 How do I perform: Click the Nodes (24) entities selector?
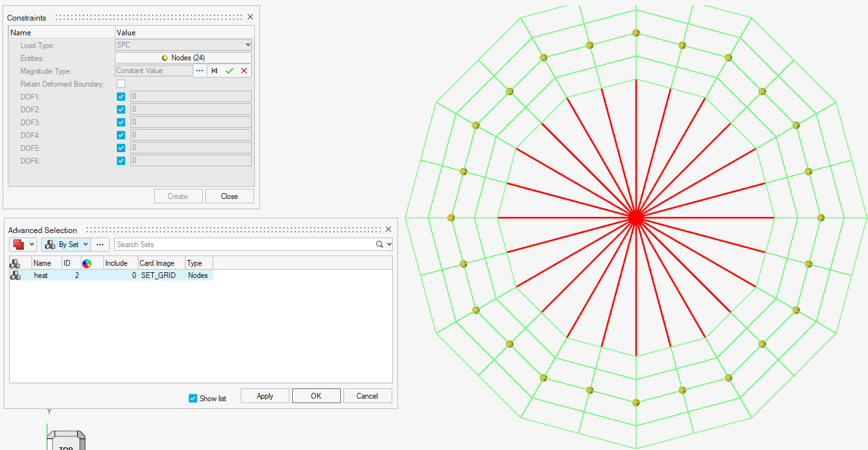[x=183, y=58]
